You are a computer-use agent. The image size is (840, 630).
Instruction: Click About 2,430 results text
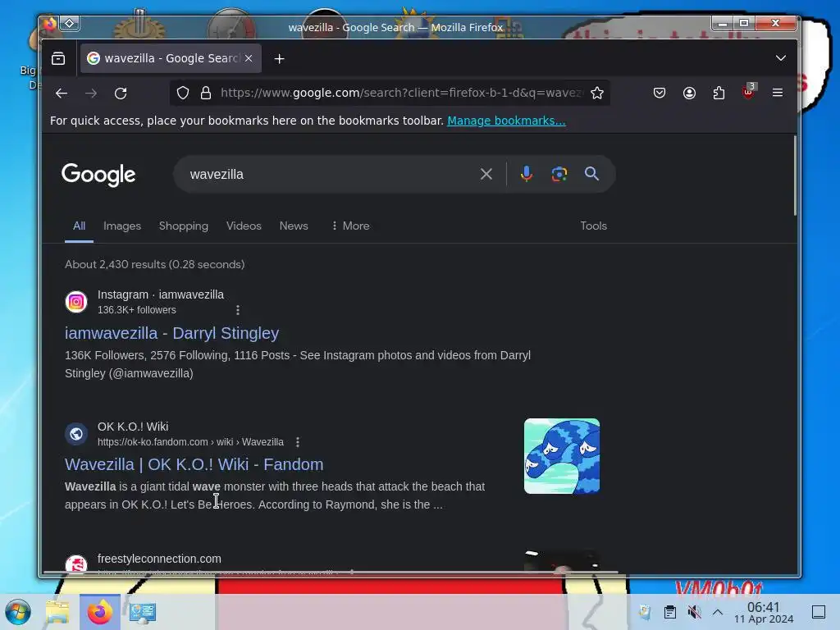[x=155, y=265]
